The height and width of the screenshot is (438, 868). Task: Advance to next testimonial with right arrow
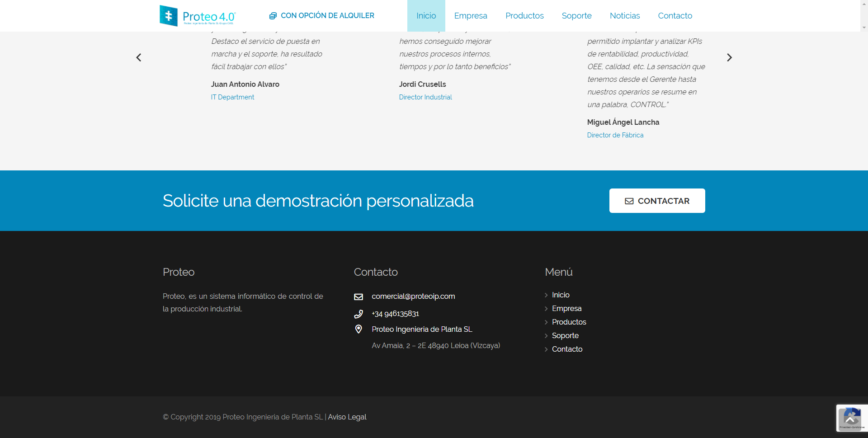click(x=729, y=57)
